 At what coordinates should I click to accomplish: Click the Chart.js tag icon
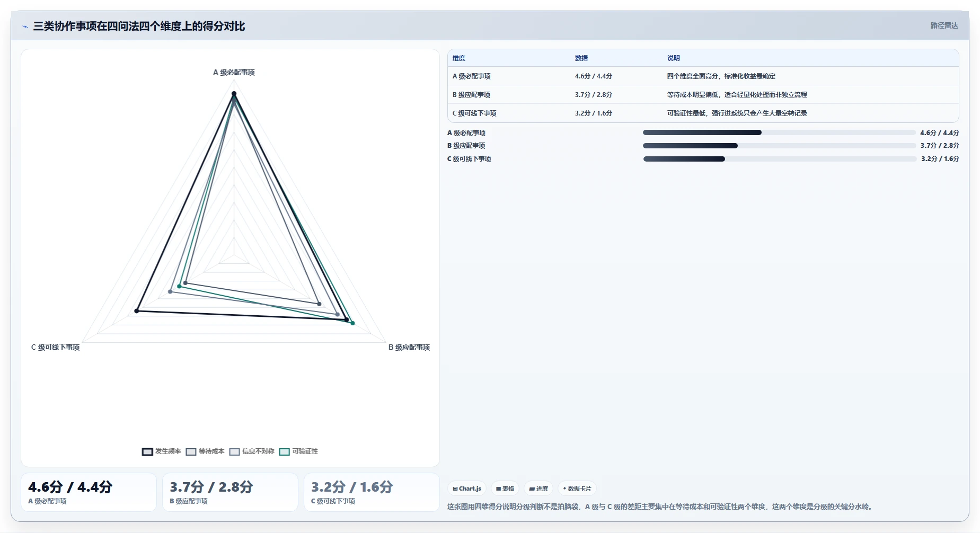(455, 488)
